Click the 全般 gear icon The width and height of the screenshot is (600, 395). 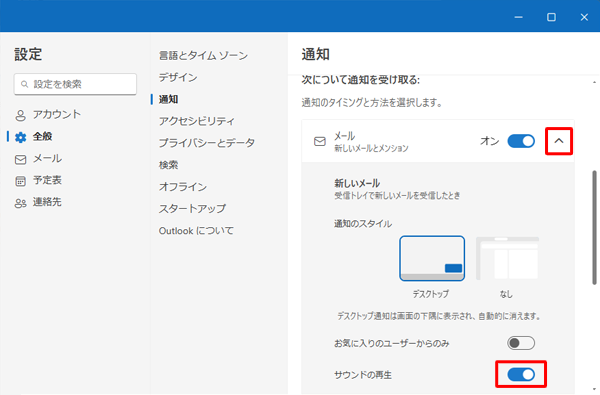(20, 137)
